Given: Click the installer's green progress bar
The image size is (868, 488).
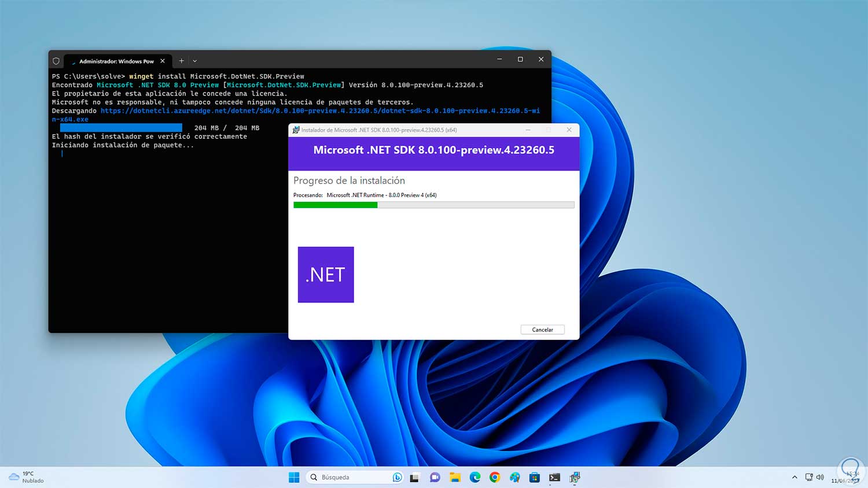Looking at the screenshot, I should point(336,205).
